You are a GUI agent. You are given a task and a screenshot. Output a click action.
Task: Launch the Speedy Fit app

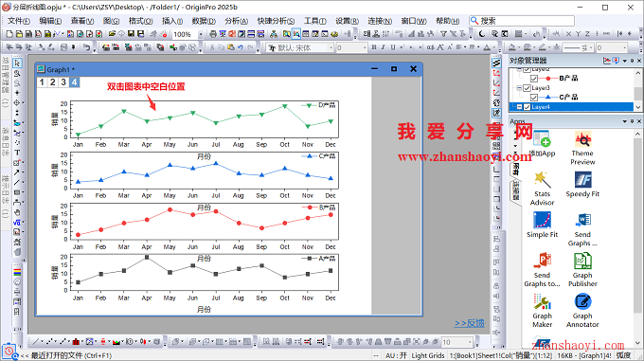582,185
